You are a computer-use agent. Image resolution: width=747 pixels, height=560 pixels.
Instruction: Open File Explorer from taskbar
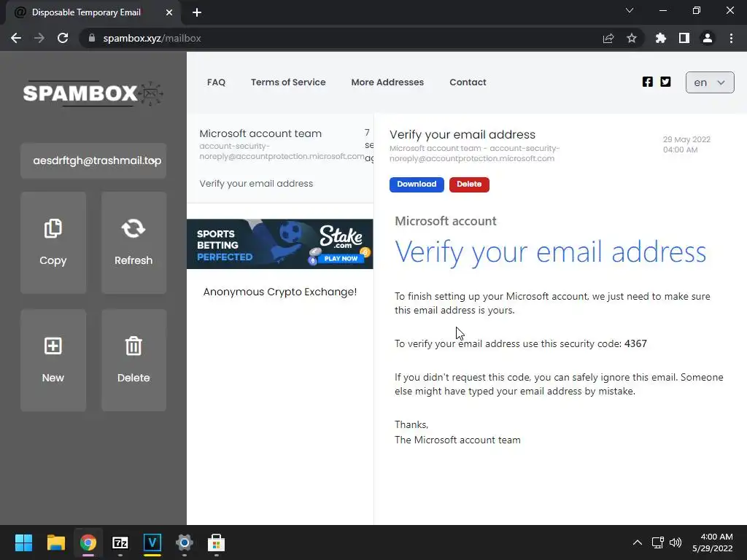(x=55, y=542)
